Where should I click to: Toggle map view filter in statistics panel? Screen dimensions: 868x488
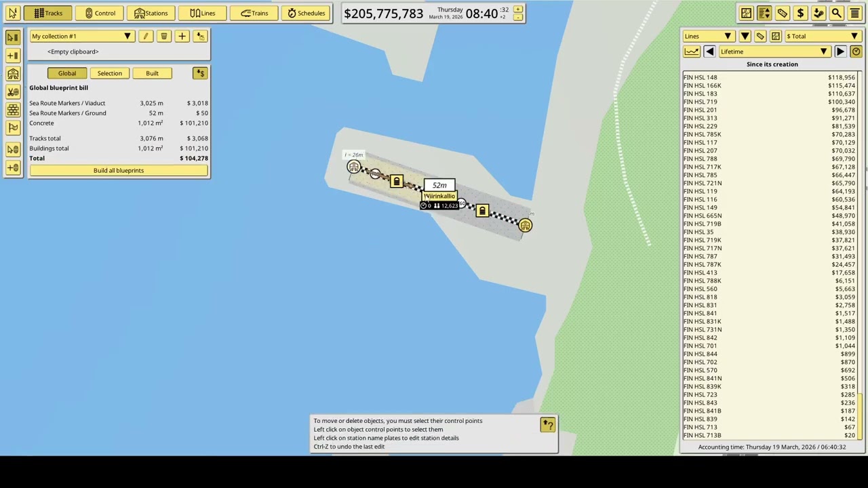[776, 36]
